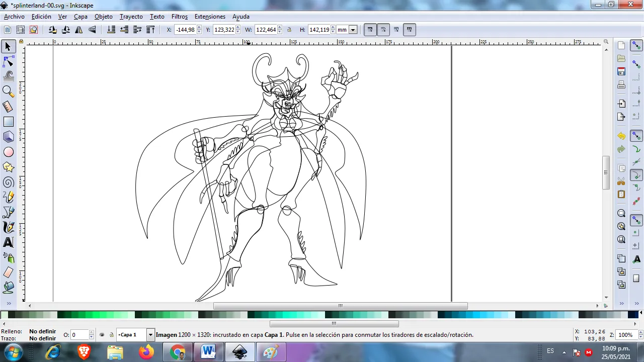644x362 pixels.
Task: Flip selection horizontally
Action: pyautogui.click(x=79, y=30)
